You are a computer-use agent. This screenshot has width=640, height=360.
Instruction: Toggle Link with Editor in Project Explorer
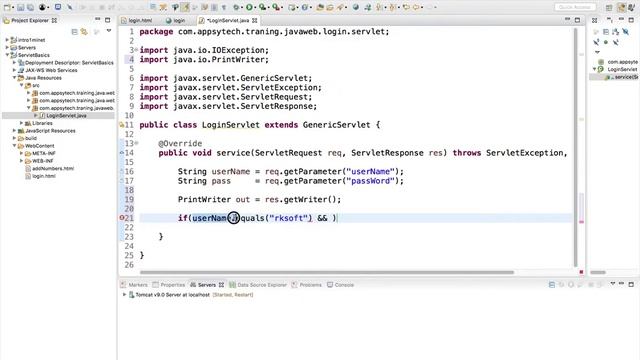pyautogui.click(x=84, y=32)
